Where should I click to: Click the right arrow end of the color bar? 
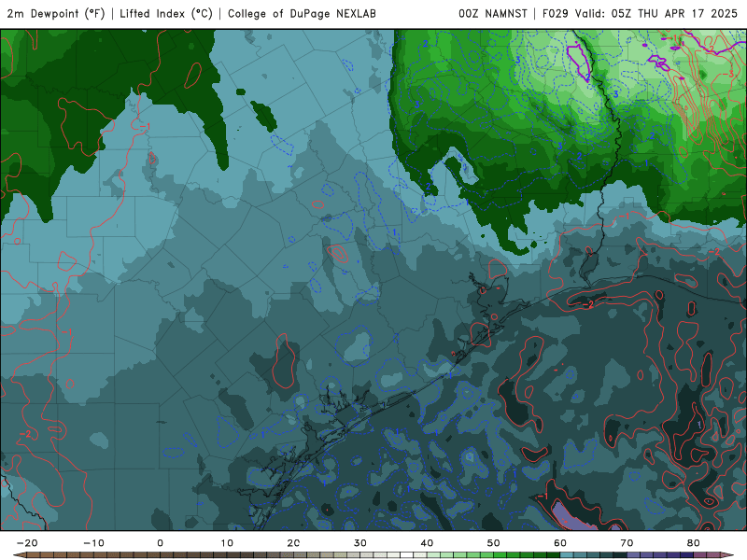pyautogui.click(x=728, y=555)
